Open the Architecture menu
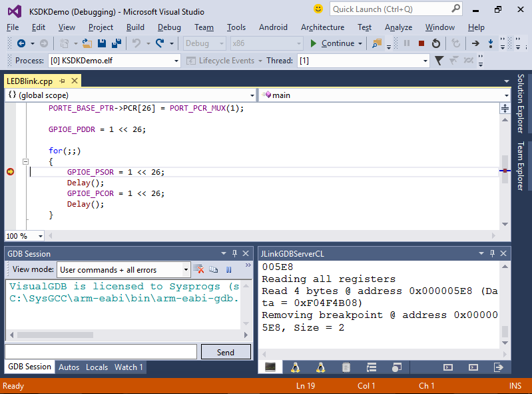Screen dimensions: 532x394 point(322,27)
